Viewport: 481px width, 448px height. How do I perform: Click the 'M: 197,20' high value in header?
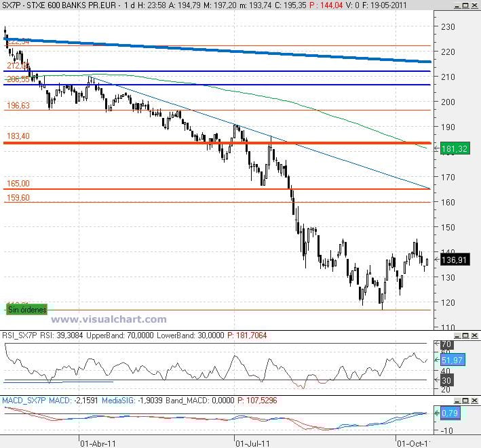[x=220, y=5]
